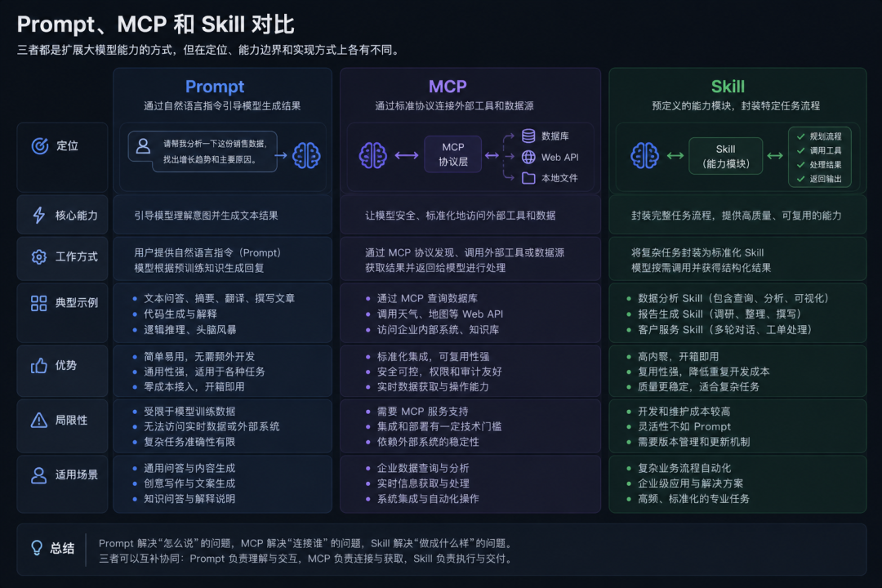Click the brain icon in the MCP column
882x588 pixels.
coord(373,155)
